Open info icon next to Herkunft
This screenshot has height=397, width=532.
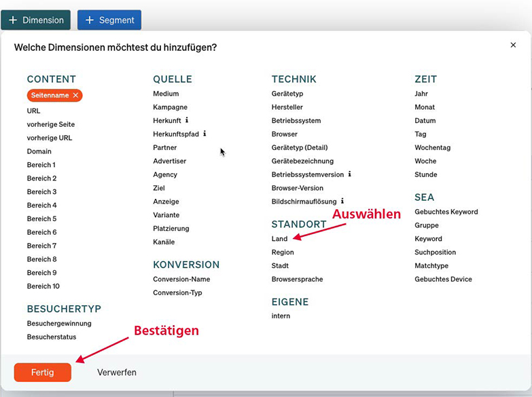pyautogui.click(x=187, y=120)
